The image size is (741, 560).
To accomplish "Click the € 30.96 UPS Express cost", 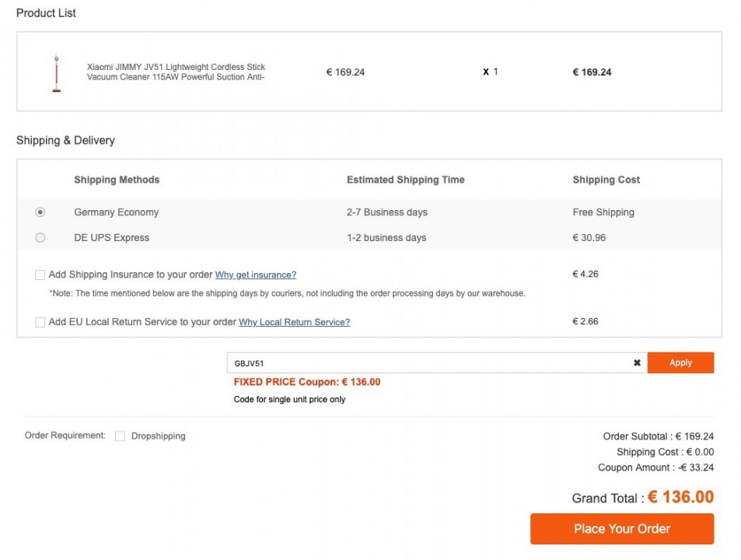I will pyautogui.click(x=589, y=238).
